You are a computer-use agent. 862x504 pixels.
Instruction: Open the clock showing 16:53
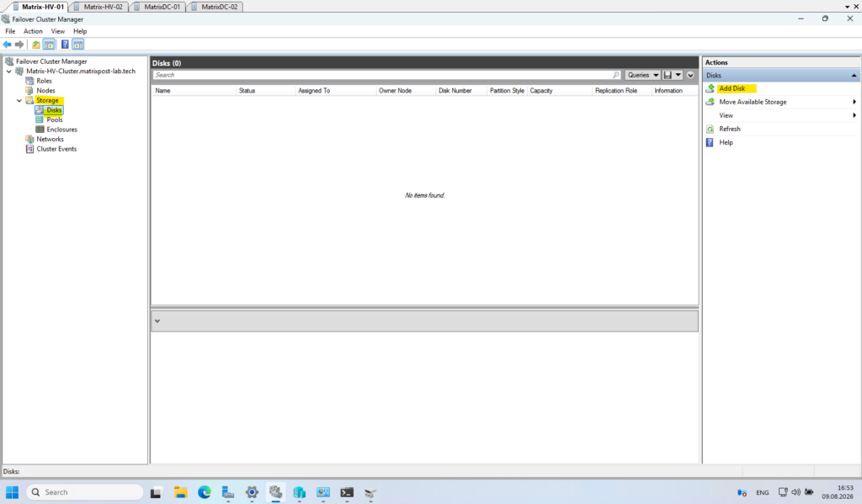(838, 492)
